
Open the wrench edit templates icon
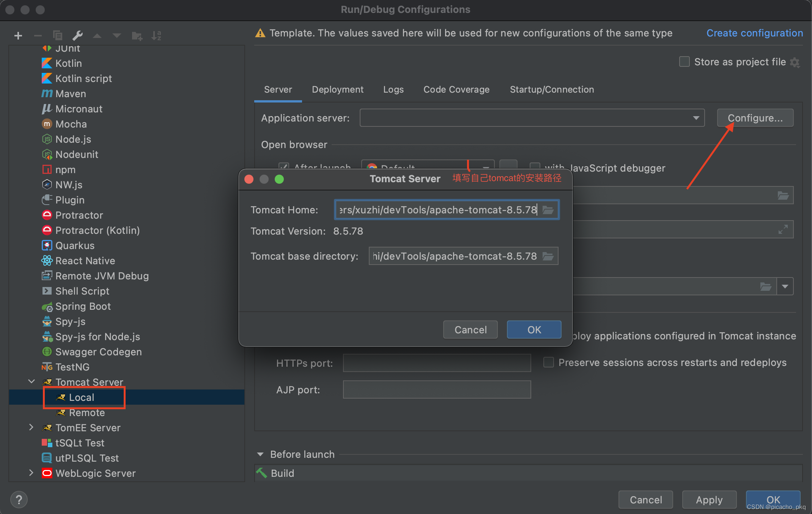pyautogui.click(x=77, y=36)
